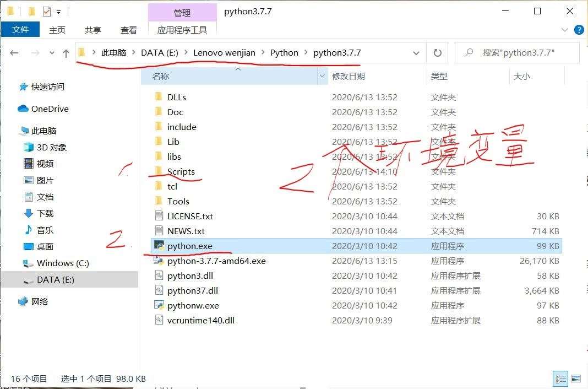Open the 名称 column sort dropdown
Screen dimensions: 588x389
point(322,76)
